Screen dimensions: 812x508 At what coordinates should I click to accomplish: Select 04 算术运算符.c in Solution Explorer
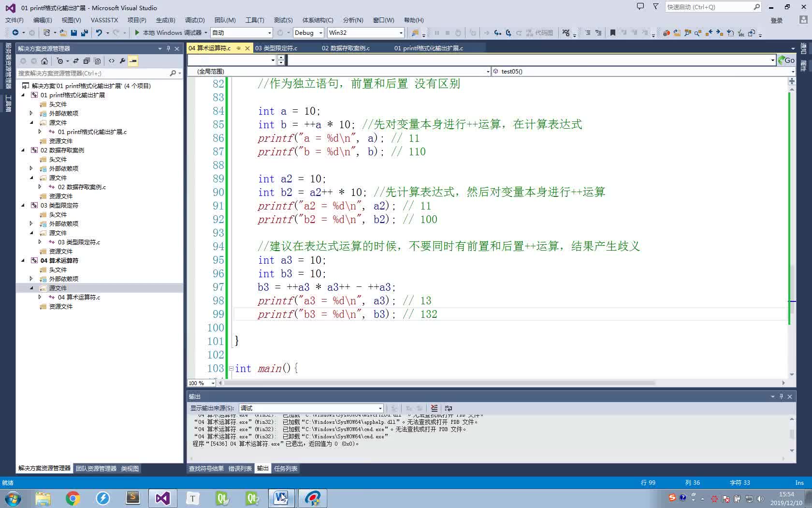(79, 297)
